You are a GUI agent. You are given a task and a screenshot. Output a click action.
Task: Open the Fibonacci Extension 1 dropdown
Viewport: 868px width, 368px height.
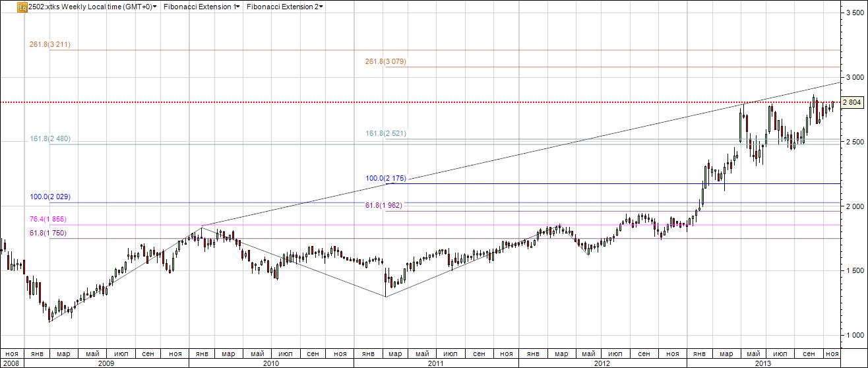pyautogui.click(x=201, y=7)
